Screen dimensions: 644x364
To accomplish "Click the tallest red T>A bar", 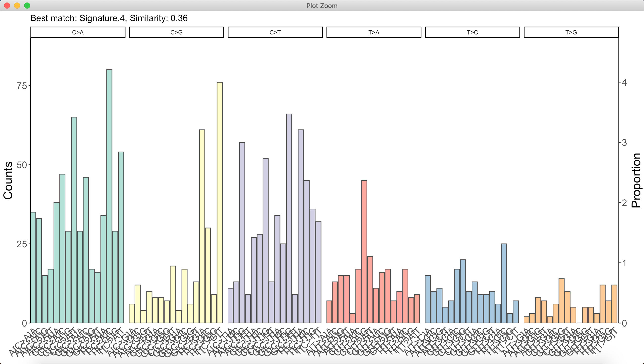I will [364, 251].
